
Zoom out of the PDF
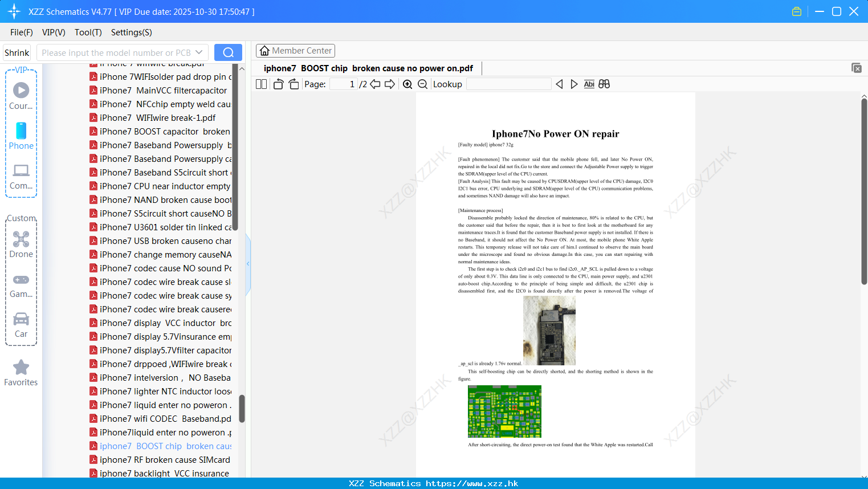[422, 84]
